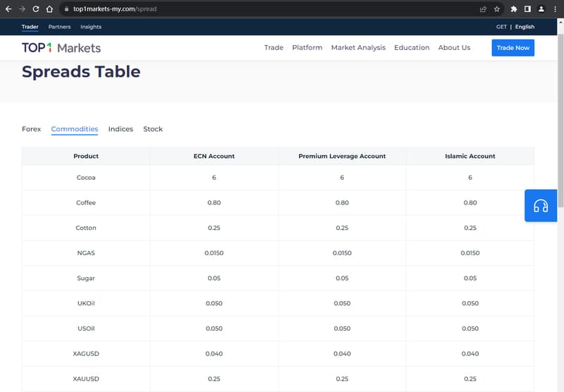This screenshot has height=392, width=564.
Task: Open Chrome three-dot menu
Action: pyautogui.click(x=555, y=9)
